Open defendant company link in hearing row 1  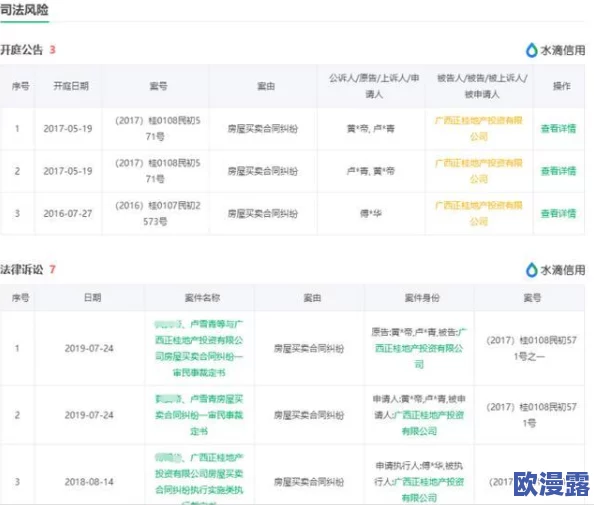coord(479,128)
